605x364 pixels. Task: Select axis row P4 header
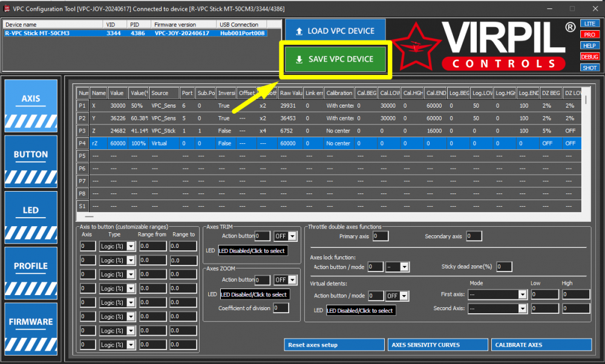click(82, 143)
